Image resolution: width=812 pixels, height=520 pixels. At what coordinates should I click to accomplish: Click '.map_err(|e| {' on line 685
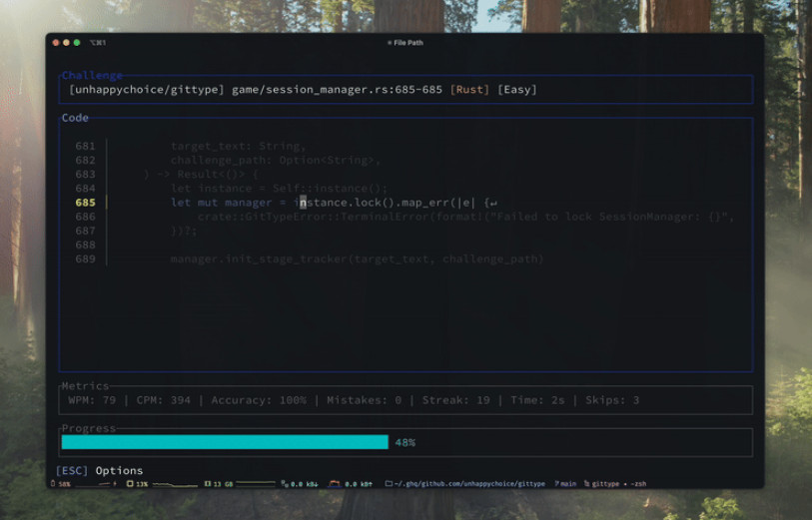click(442, 203)
